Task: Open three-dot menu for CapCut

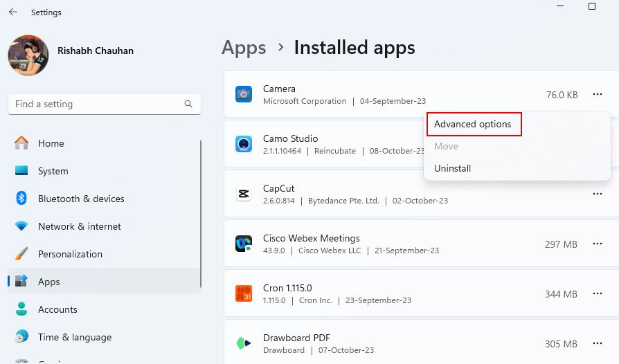Action: click(598, 194)
